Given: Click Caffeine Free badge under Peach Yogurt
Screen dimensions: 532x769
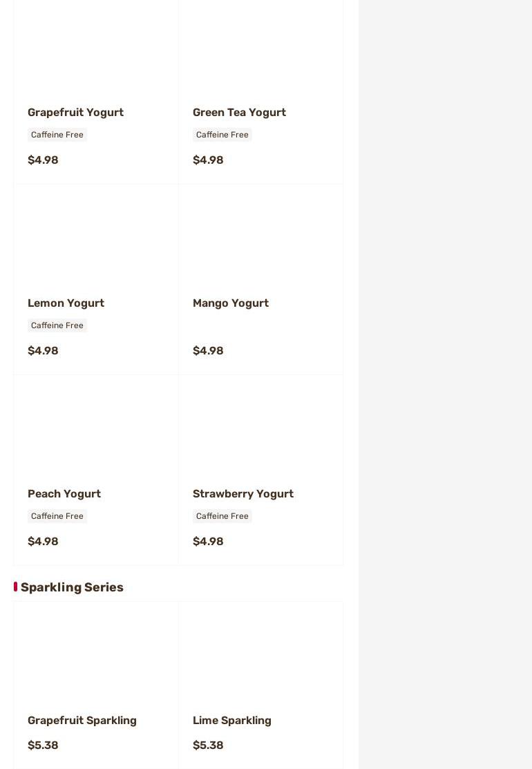Looking at the screenshot, I should tap(57, 516).
